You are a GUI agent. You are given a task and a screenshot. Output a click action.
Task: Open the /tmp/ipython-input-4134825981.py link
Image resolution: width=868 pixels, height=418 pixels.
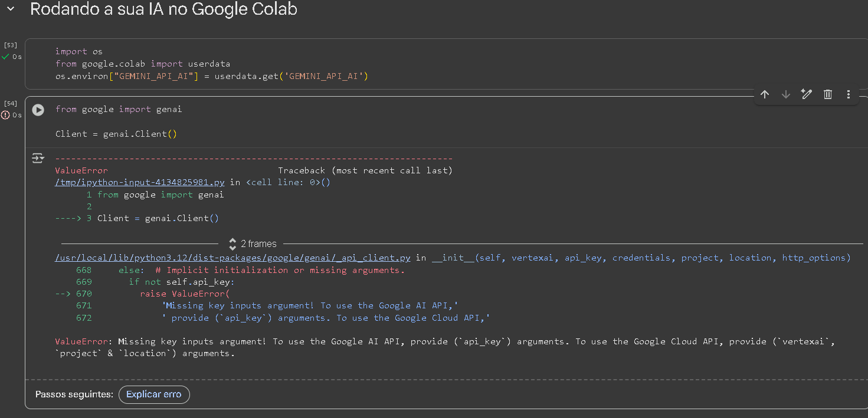pos(140,182)
